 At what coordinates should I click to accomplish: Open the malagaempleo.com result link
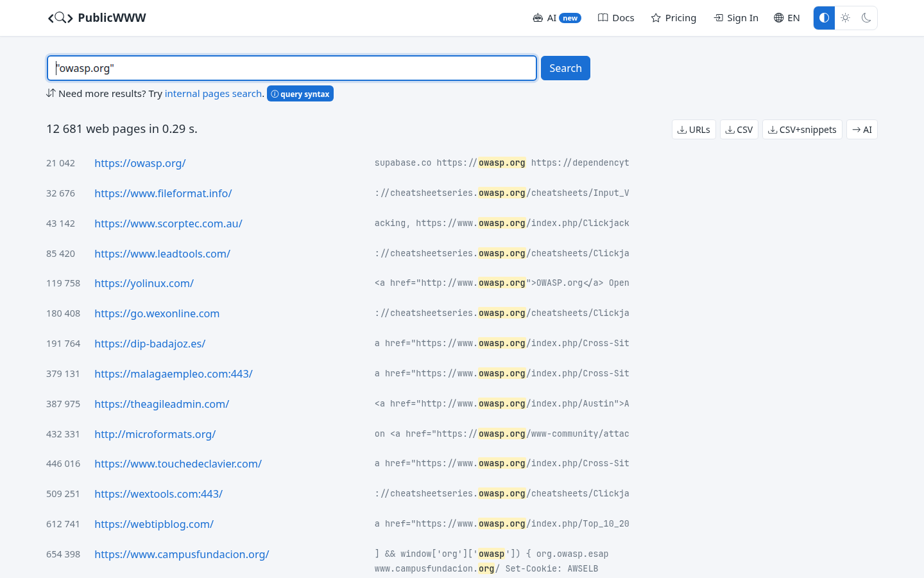173,374
